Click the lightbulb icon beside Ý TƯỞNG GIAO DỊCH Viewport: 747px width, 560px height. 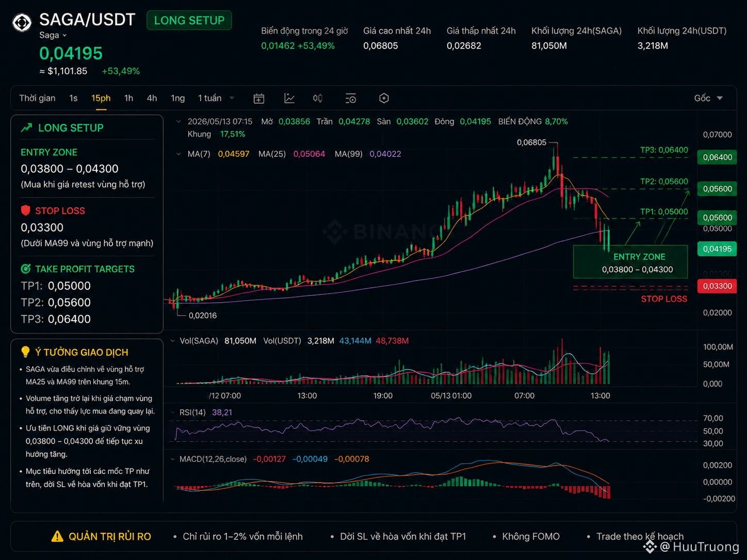pyautogui.click(x=25, y=352)
